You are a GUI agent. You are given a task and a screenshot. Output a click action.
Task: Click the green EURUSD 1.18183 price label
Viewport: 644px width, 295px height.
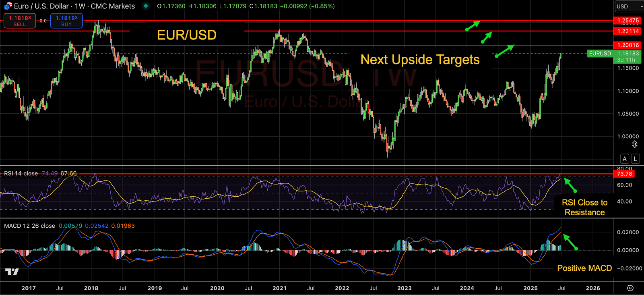pyautogui.click(x=614, y=56)
